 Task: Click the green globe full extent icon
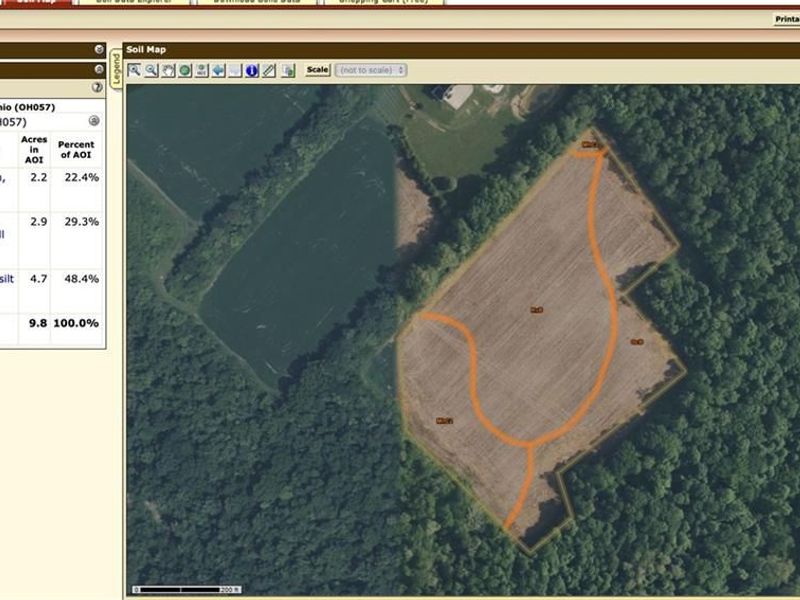(x=185, y=71)
